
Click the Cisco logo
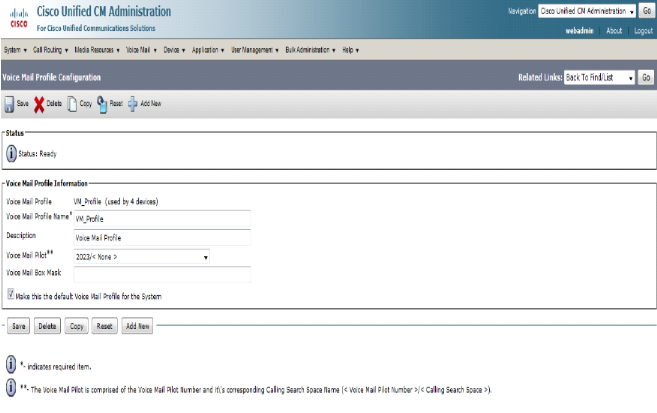click(x=19, y=18)
